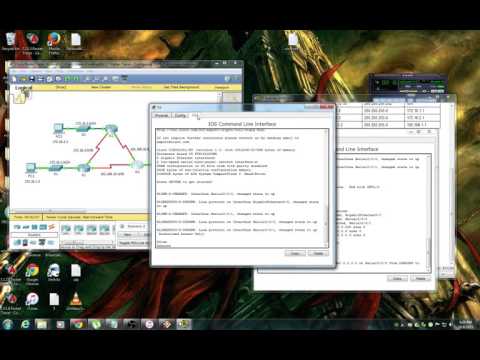Select the PC1 computer in the topology
The width and height of the screenshot is (480, 360).
point(31,167)
